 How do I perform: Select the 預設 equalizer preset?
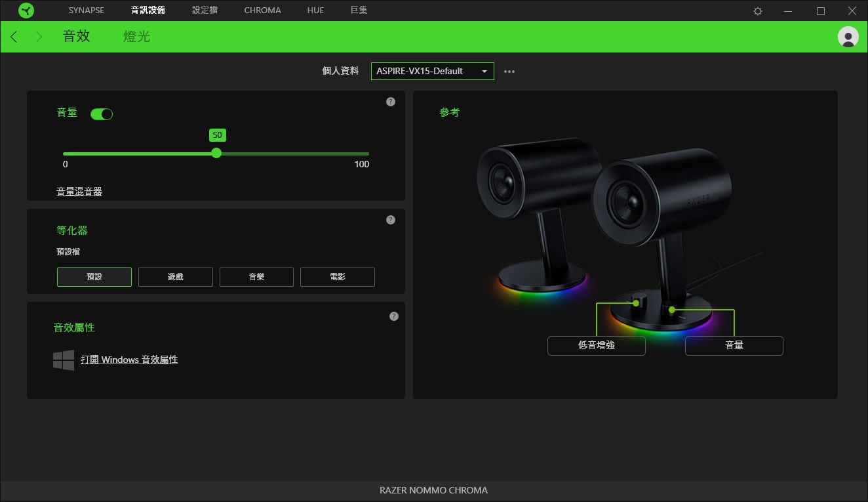coord(94,277)
